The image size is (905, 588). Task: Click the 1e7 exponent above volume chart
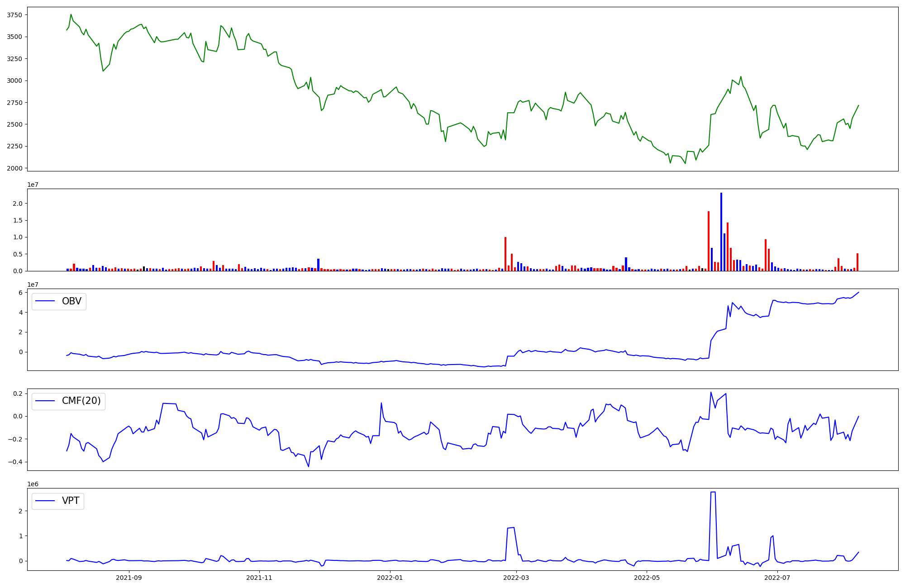click(33, 185)
